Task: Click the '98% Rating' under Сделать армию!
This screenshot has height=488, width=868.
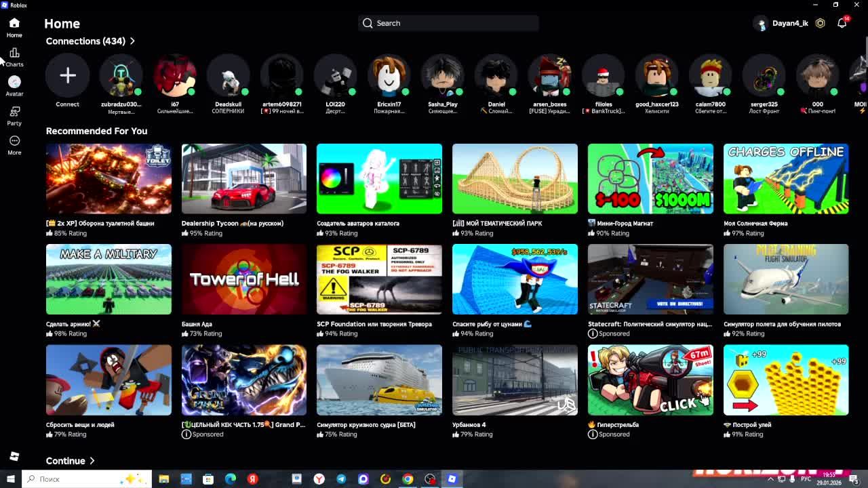Action: (x=66, y=333)
